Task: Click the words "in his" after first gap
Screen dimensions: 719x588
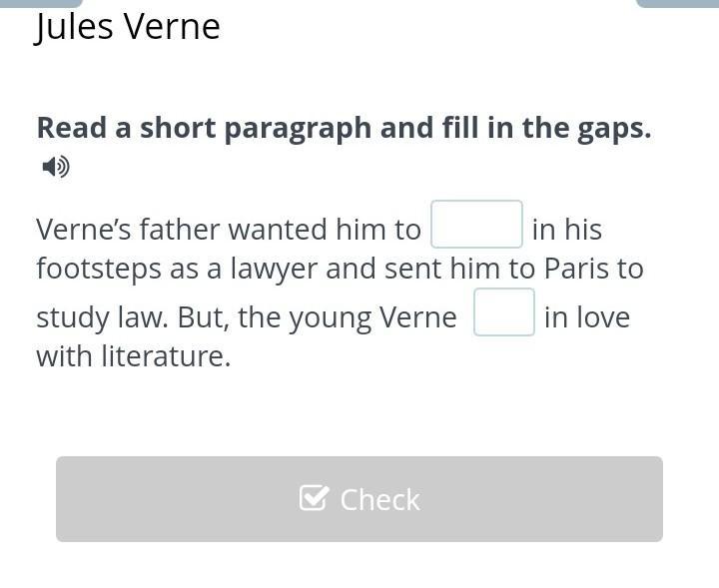Action: 566,230
